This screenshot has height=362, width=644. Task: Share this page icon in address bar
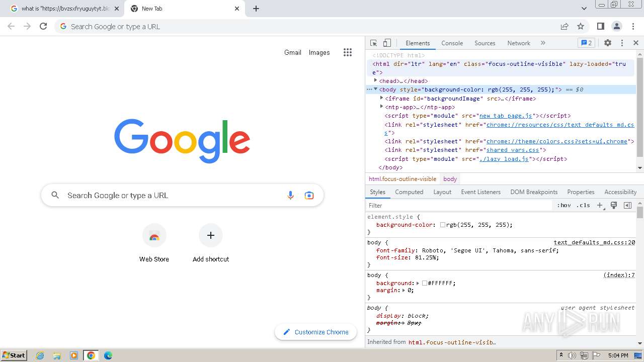[565, 26]
